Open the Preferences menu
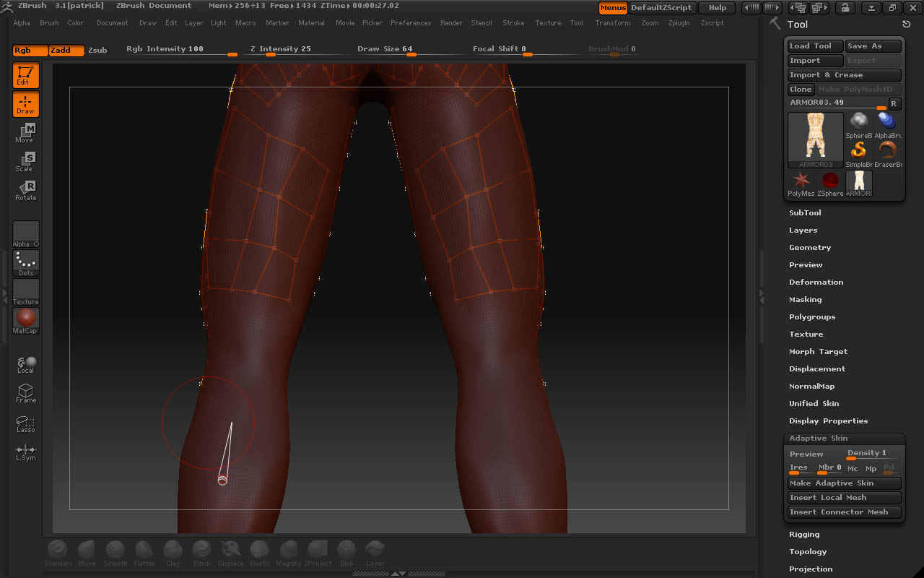The height and width of the screenshot is (578, 924). coord(411,23)
